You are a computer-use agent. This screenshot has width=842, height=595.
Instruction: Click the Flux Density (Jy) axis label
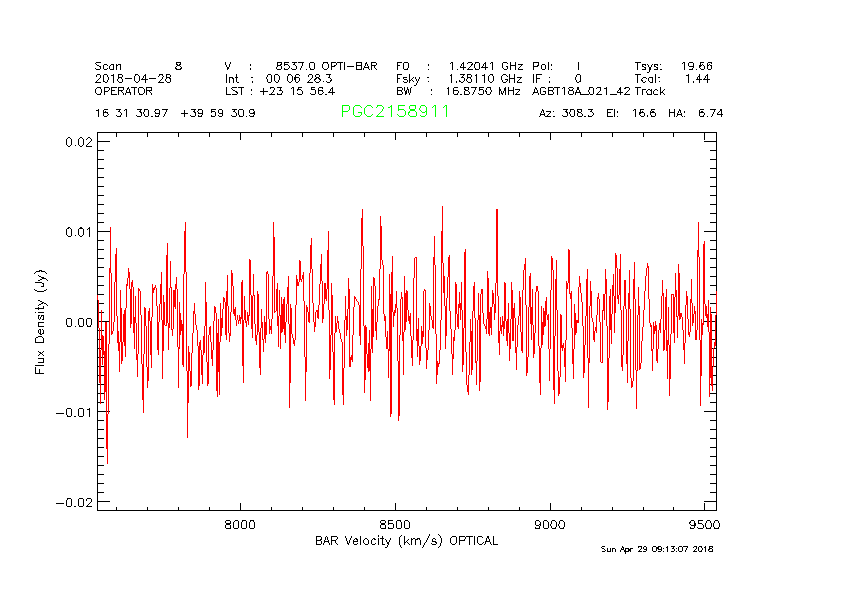pyautogui.click(x=41, y=321)
